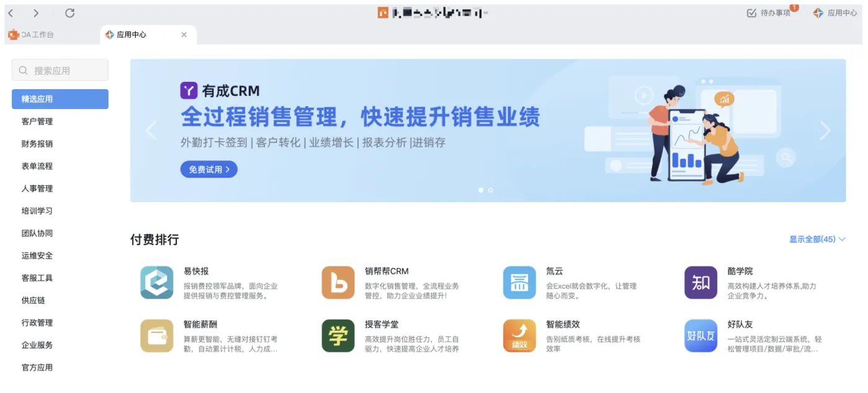The height and width of the screenshot is (393, 868).
Task: Select 表单流程 category
Action: coord(37,166)
